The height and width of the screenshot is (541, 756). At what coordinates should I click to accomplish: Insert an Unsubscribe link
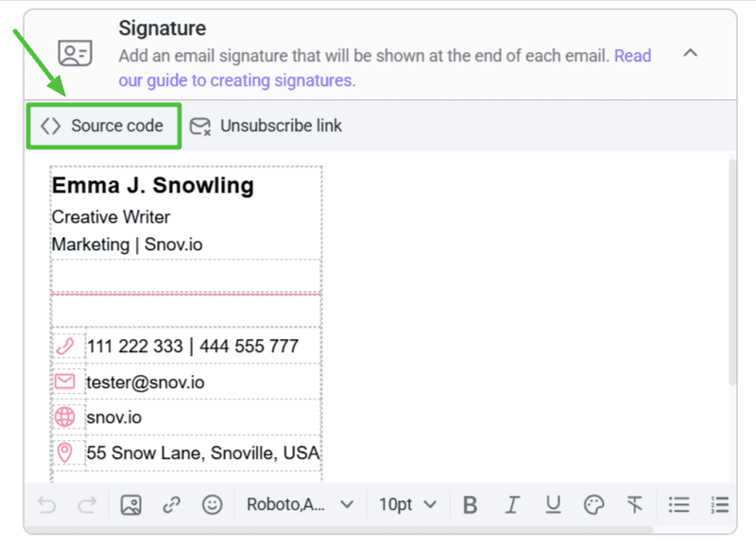click(266, 126)
